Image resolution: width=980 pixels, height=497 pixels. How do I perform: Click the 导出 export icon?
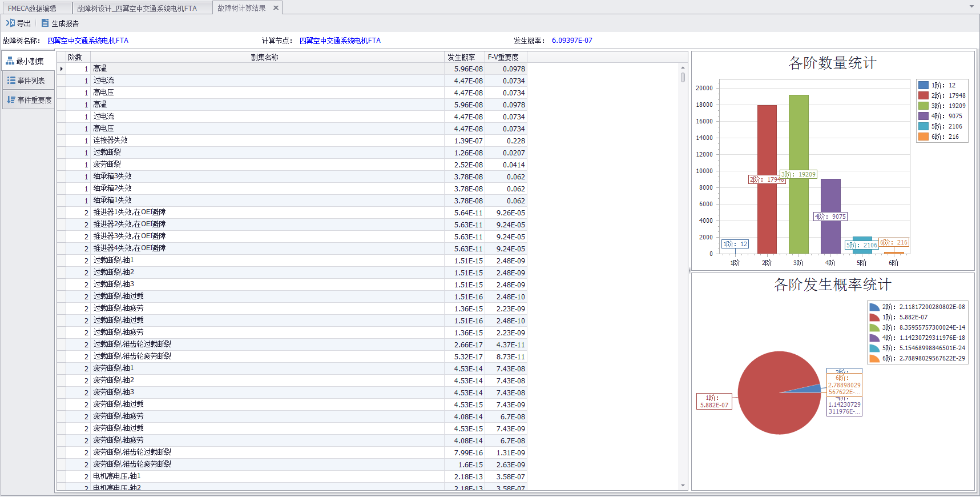[10, 23]
